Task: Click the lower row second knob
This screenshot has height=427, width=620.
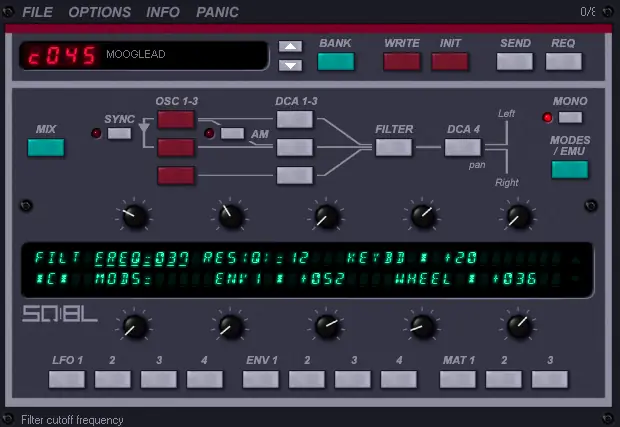Action: tap(231, 327)
